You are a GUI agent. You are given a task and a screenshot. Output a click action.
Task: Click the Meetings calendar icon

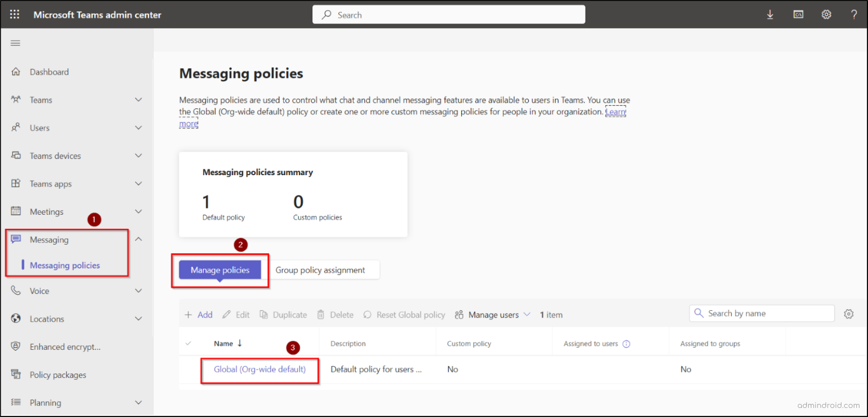pyautogui.click(x=16, y=211)
